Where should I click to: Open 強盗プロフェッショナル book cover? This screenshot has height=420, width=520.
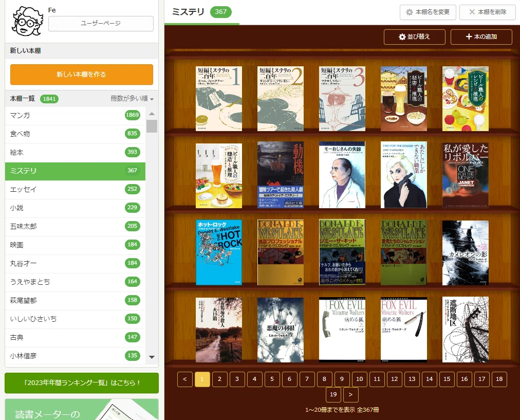pyautogui.click(x=281, y=252)
